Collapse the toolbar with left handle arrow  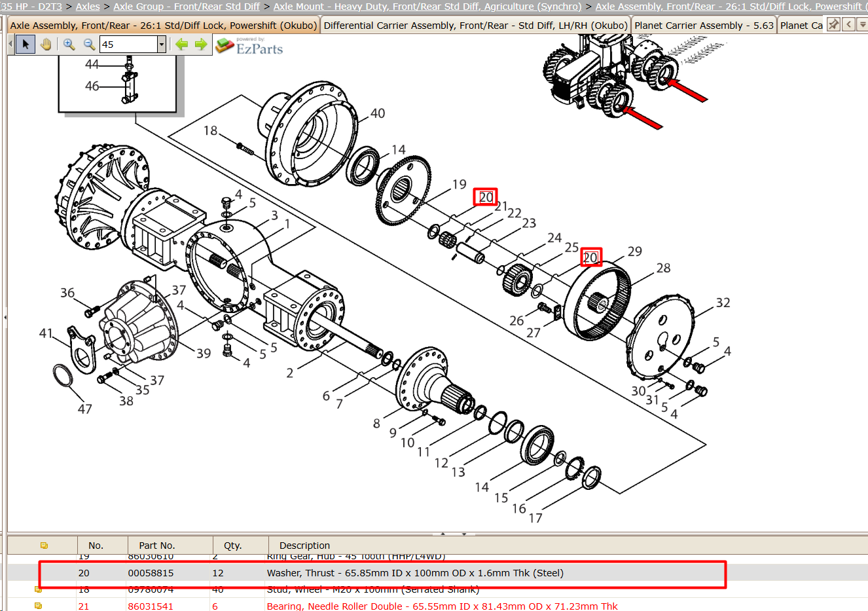click(10, 45)
